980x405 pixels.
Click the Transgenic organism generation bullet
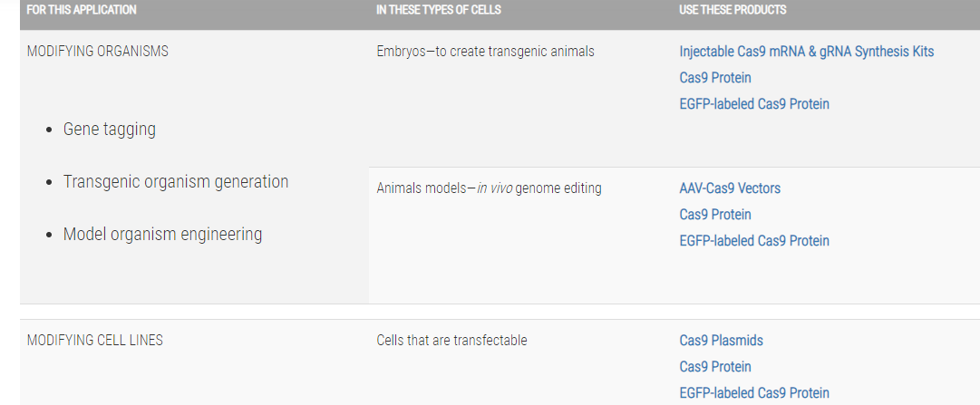pyautogui.click(x=176, y=182)
